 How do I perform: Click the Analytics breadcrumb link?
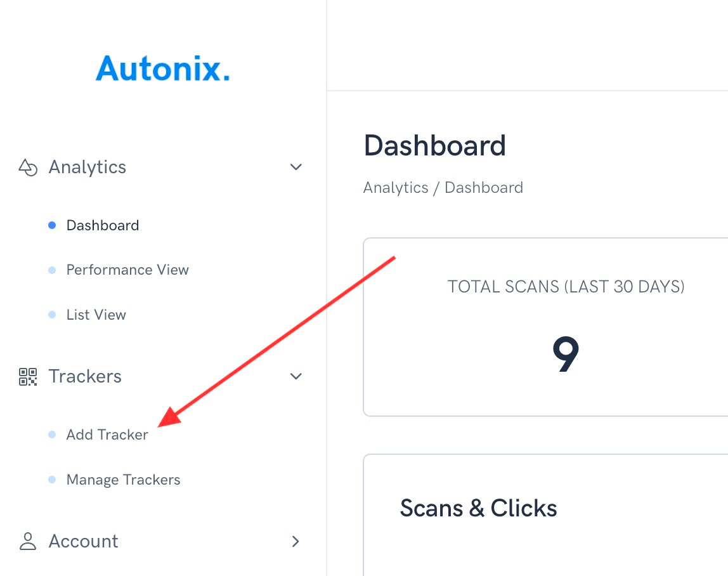click(x=396, y=188)
